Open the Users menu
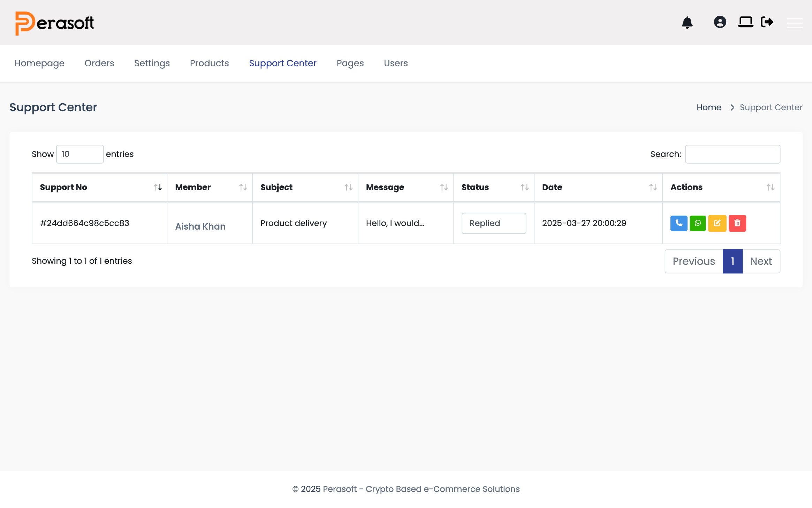812x508 pixels. (x=396, y=63)
